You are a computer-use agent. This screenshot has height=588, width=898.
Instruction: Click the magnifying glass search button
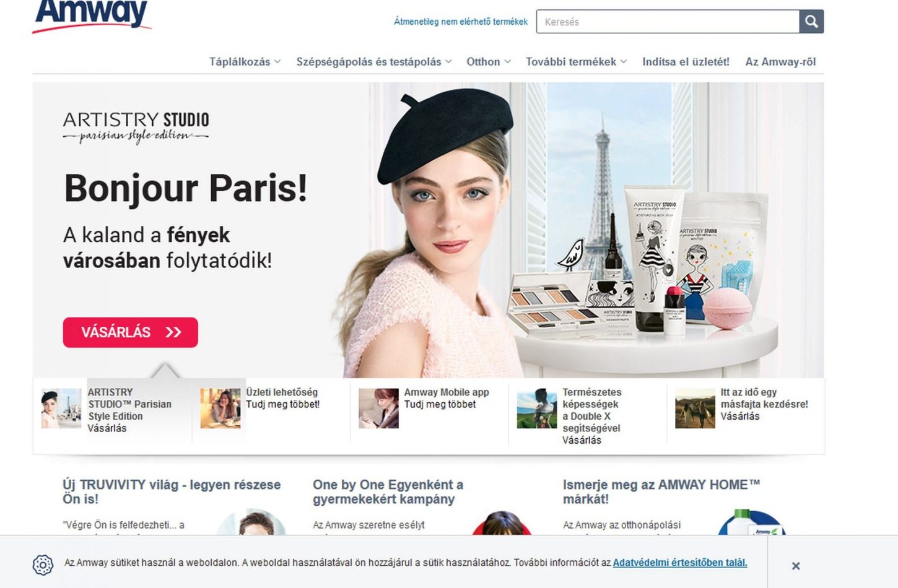pos(811,22)
